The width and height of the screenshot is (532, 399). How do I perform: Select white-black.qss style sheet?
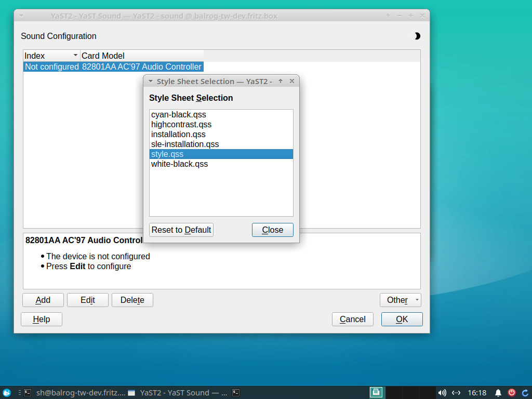[221, 164]
